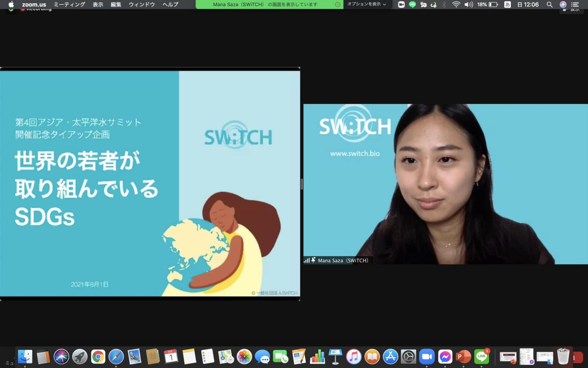Switch to Zoom app in the dock
This screenshot has height=368, width=588.
coord(427,357)
